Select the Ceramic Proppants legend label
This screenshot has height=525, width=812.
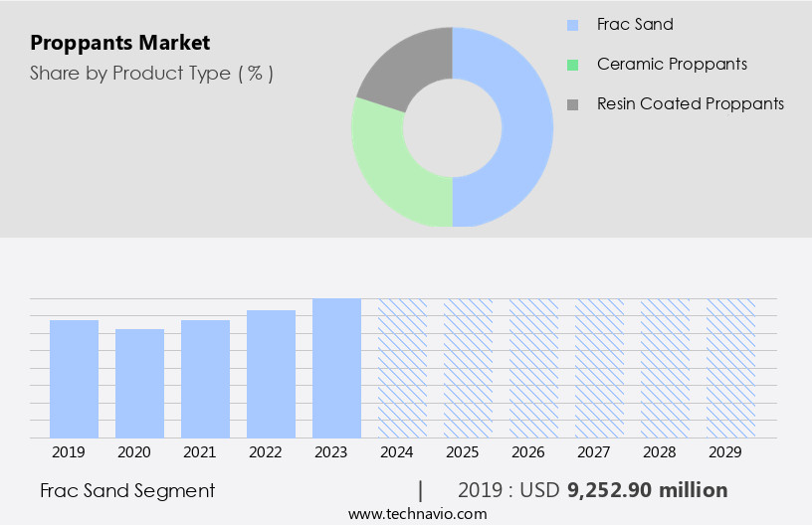(672, 65)
